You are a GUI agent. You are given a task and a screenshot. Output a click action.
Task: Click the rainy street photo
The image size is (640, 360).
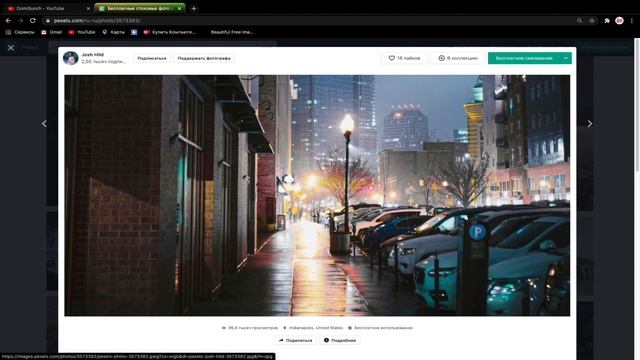tap(317, 195)
